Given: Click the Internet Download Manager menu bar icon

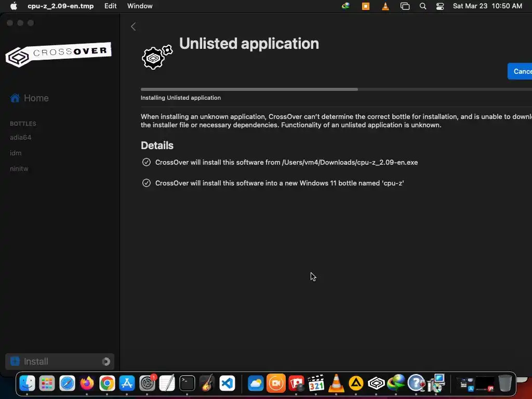Looking at the screenshot, I should tap(345, 6).
